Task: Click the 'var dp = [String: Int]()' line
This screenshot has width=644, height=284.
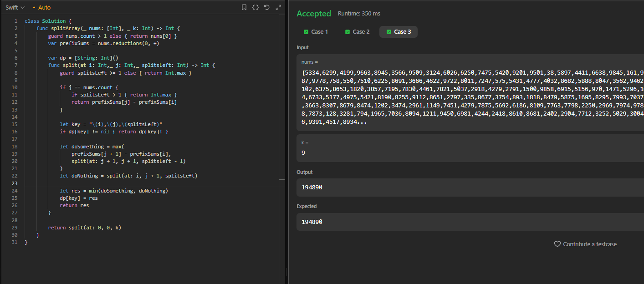Action: click(x=83, y=58)
